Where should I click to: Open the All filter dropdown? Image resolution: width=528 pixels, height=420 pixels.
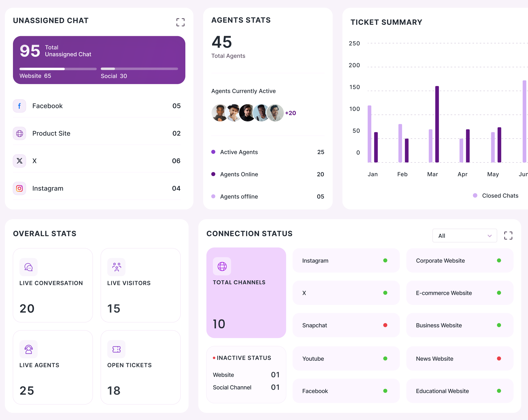(x=464, y=236)
